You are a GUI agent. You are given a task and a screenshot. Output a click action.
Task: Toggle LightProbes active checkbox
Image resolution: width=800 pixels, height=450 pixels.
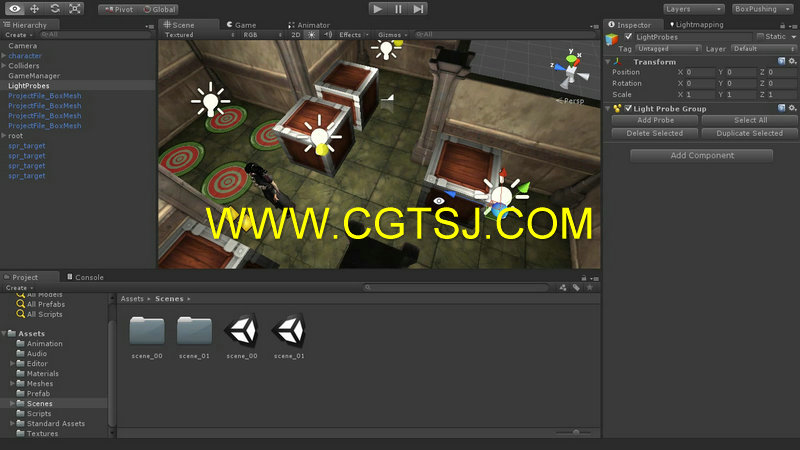629,36
